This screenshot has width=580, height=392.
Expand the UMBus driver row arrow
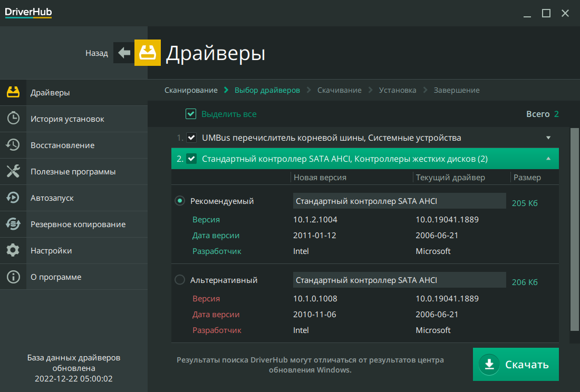point(548,138)
